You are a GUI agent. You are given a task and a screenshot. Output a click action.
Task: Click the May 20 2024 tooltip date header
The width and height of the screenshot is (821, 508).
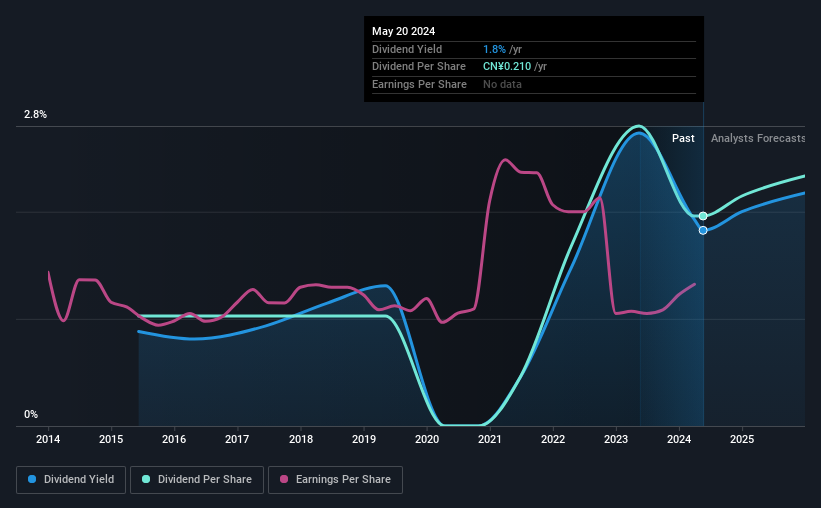pyautogui.click(x=403, y=31)
